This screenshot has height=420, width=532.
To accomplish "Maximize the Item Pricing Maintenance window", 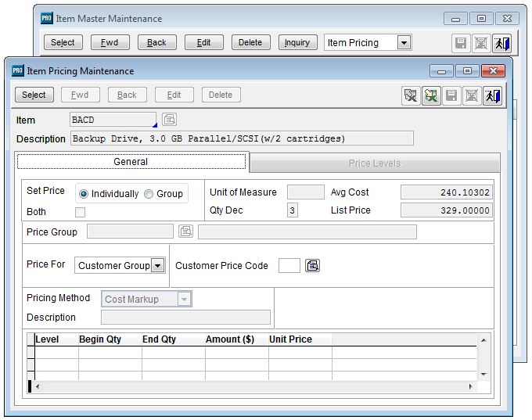I will click(x=467, y=71).
